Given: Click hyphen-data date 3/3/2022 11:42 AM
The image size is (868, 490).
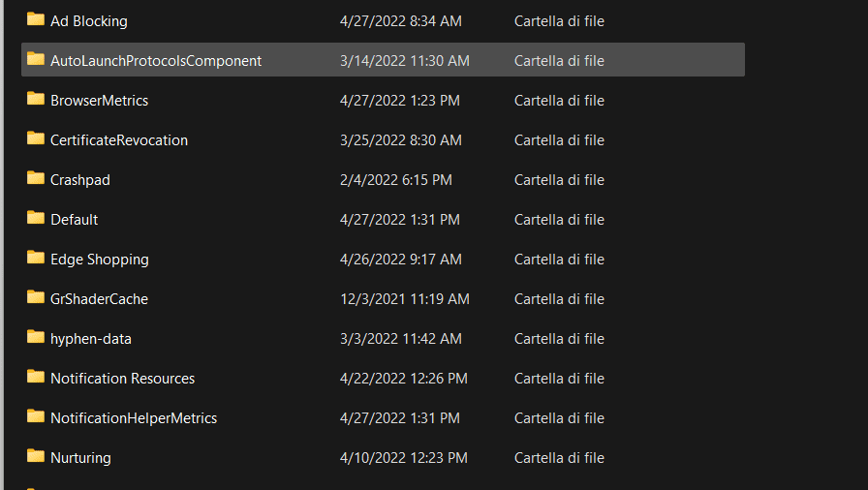Looking at the screenshot, I should coord(401,339).
